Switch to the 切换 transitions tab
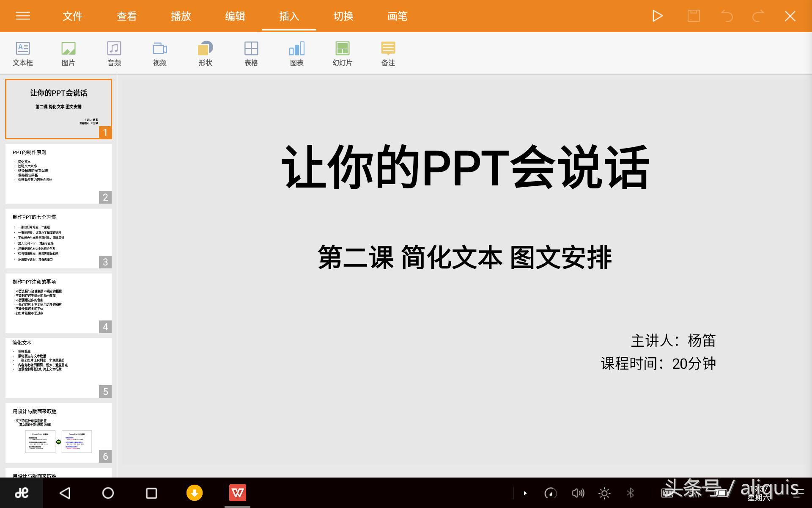Screen dimensions: 812x508 [343, 16]
